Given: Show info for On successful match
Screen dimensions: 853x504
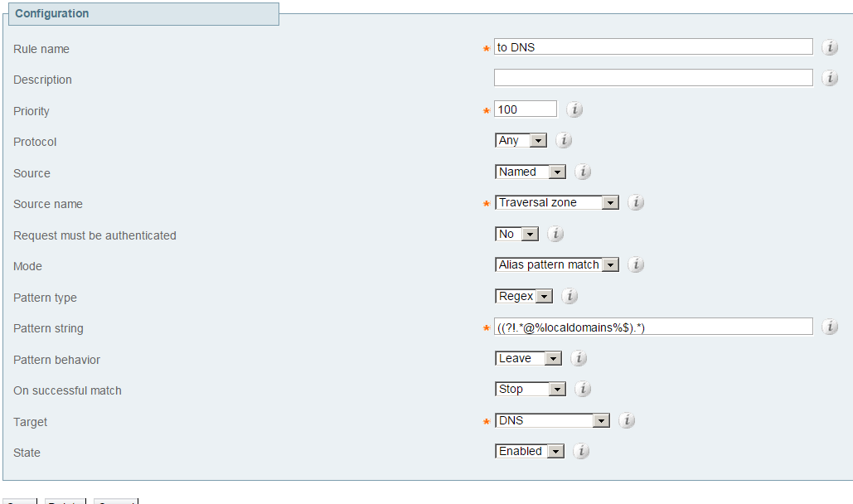Looking at the screenshot, I should (583, 389).
